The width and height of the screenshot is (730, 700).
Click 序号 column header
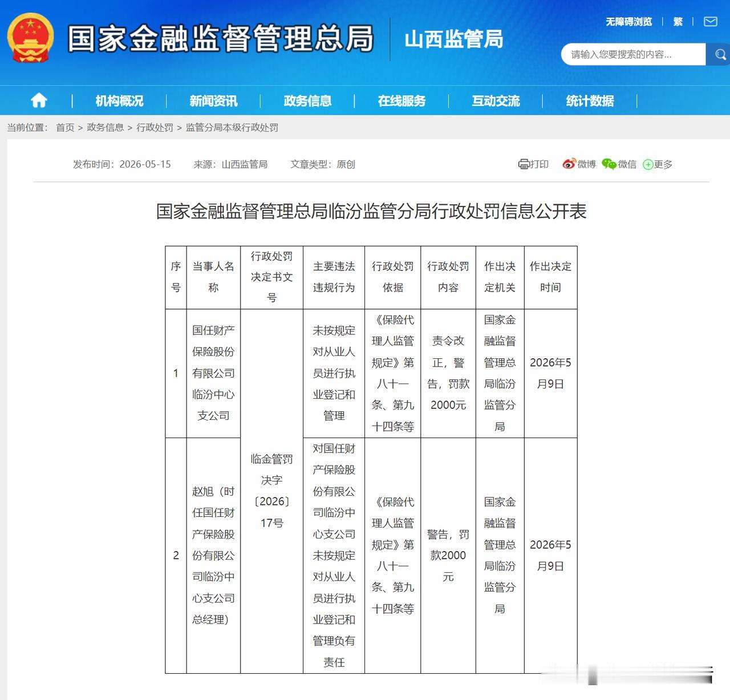(x=176, y=277)
